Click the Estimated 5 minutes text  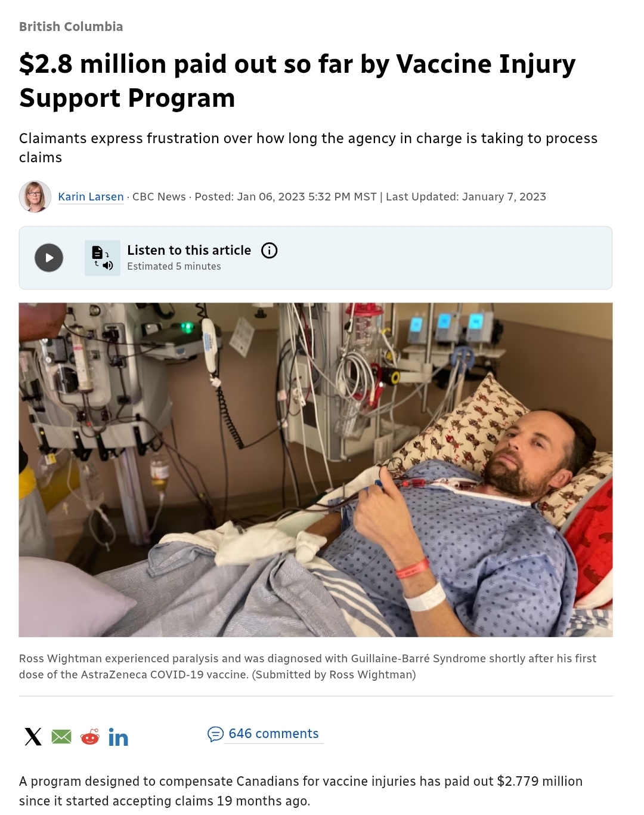tap(174, 267)
